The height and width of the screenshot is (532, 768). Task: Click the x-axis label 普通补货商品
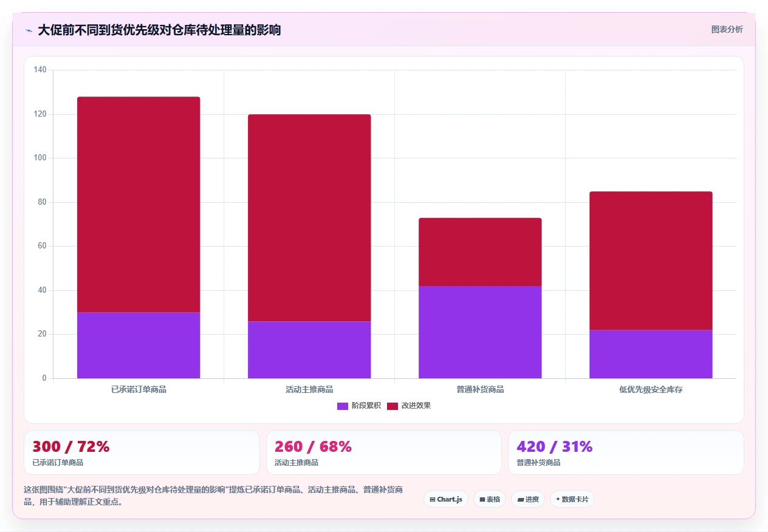click(480, 389)
